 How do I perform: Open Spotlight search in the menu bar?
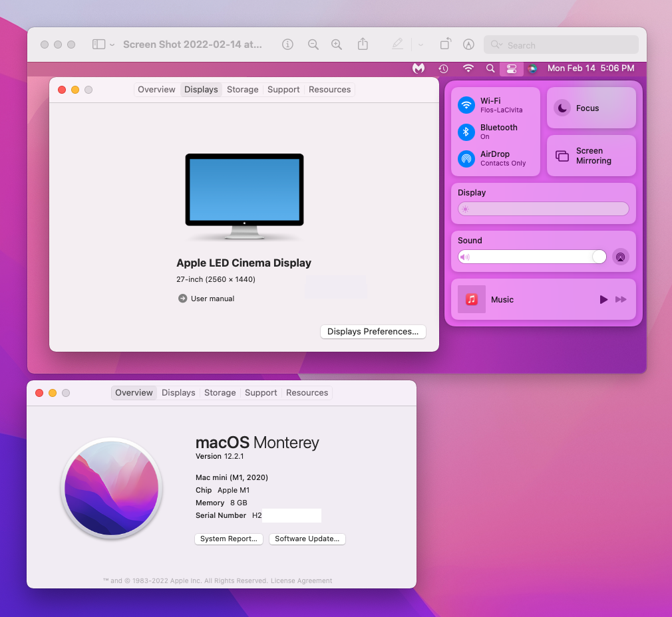[x=490, y=68]
